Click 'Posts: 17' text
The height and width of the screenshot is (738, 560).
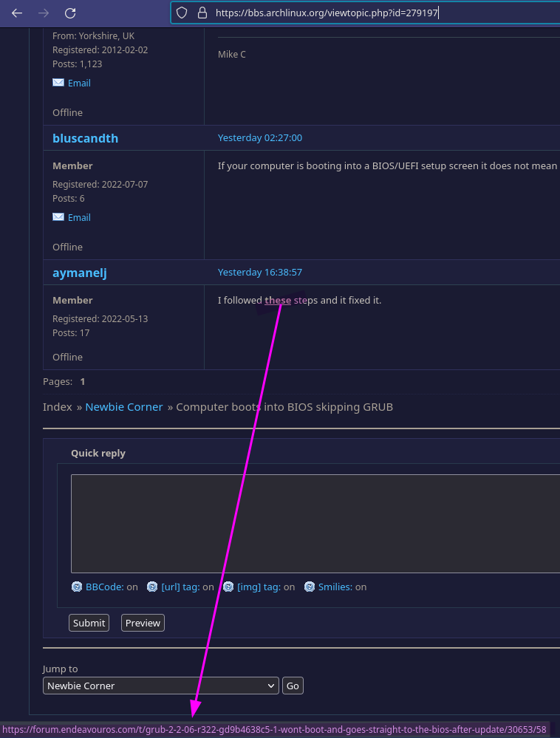(71, 333)
